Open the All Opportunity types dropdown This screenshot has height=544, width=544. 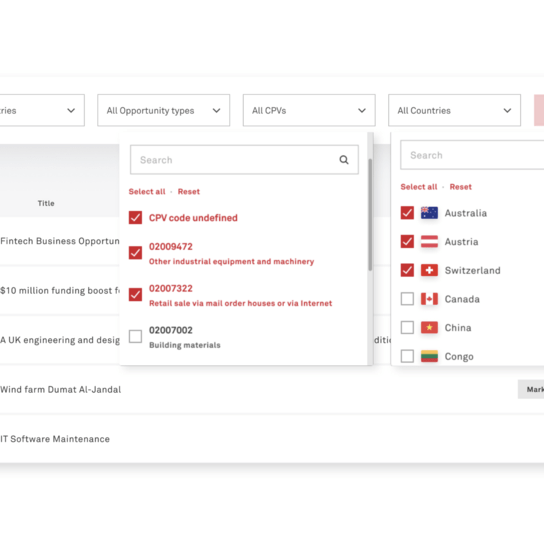(163, 110)
